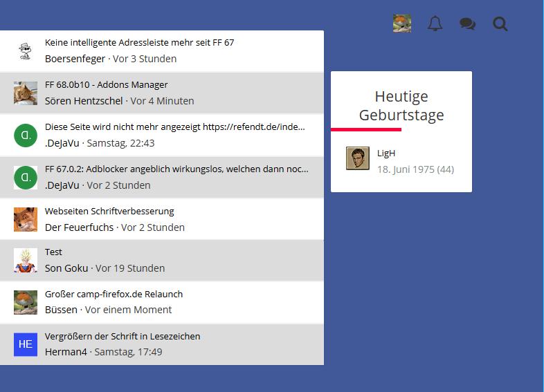
Task: Click Son Goku's avatar
Action: (26, 261)
